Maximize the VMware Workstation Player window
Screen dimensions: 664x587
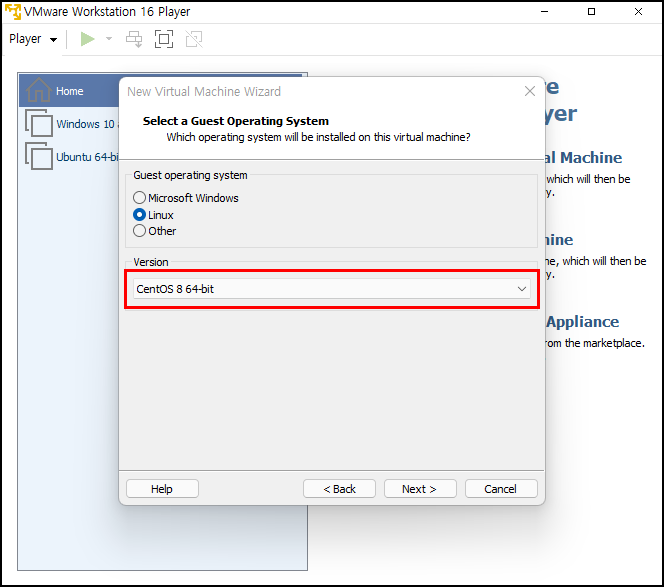click(592, 12)
